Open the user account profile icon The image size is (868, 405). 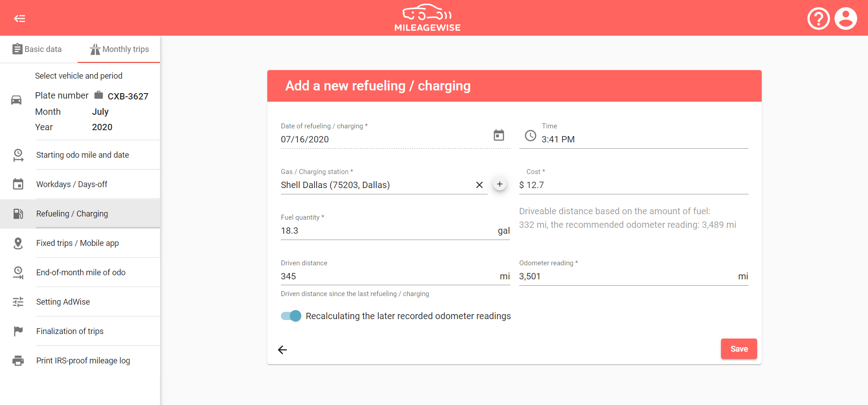click(x=845, y=19)
